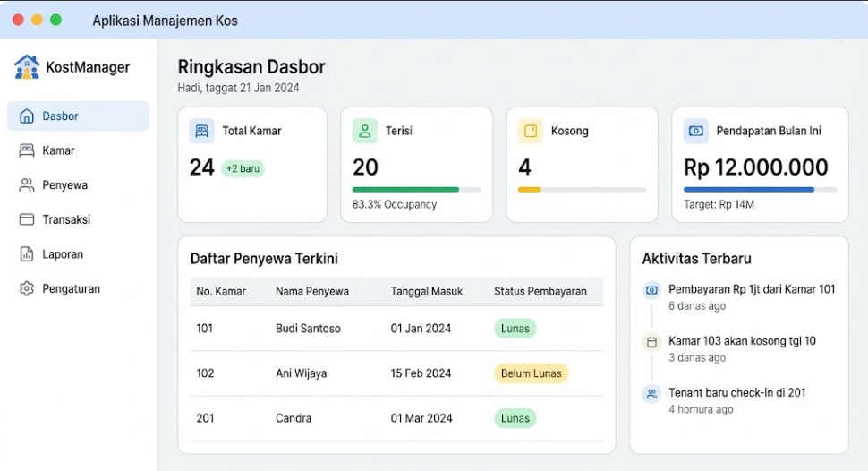Click the Belum Lunas status badge

click(x=531, y=373)
